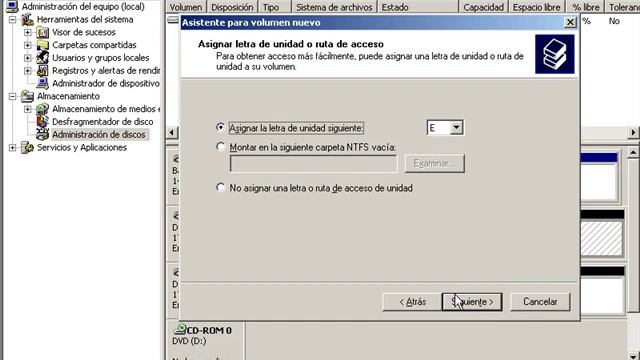Expand Carpetas compartidas node

[27, 45]
